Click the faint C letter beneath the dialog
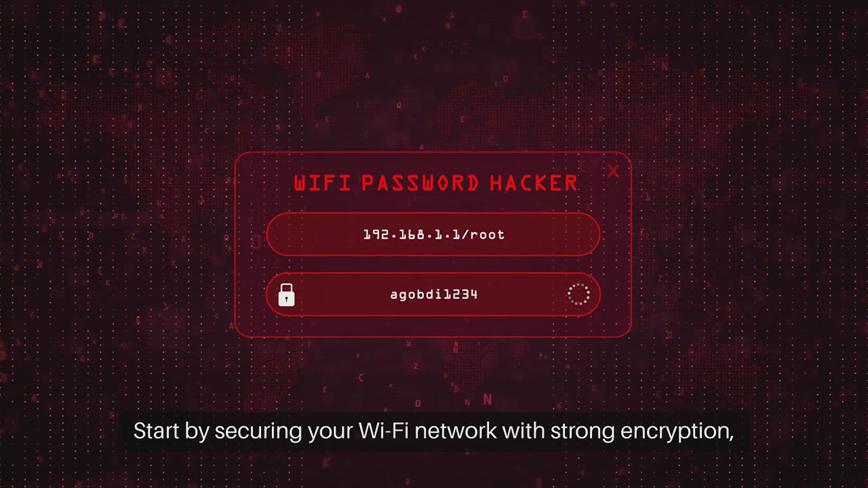The image size is (868, 488). [x=361, y=378]
